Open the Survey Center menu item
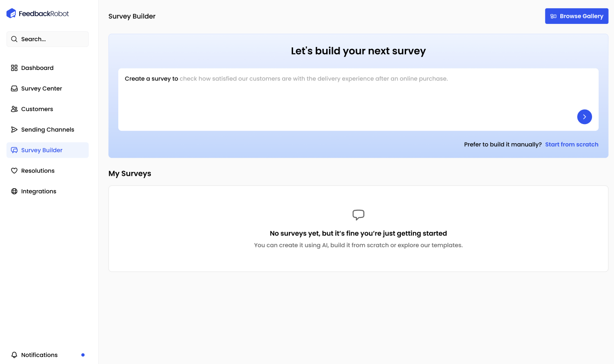Screen dimensions: 614x364 (41, 88)
